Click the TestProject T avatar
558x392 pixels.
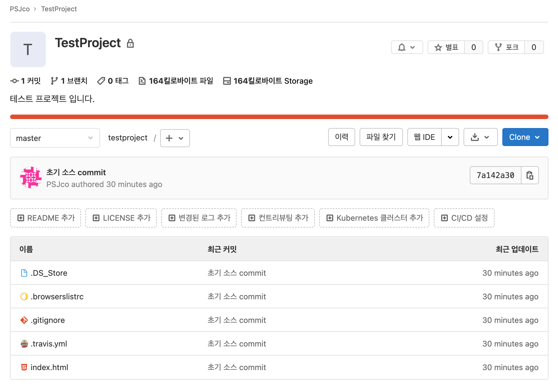28,49
